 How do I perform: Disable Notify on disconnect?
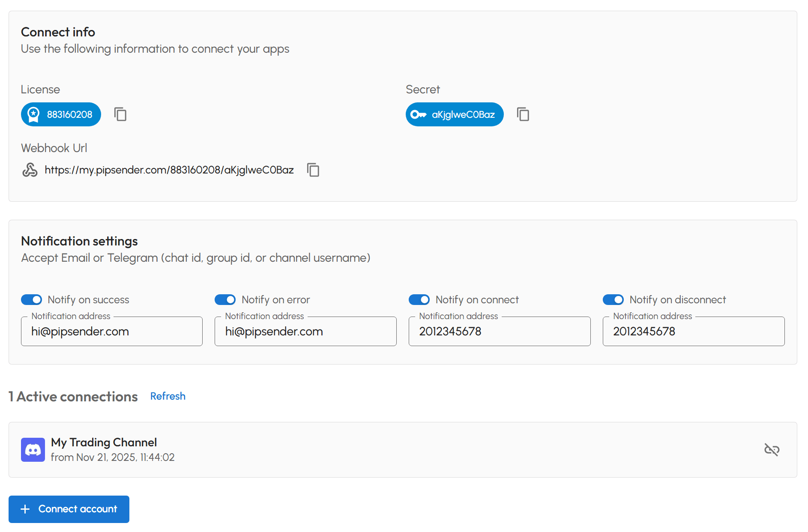pos(613,299)
